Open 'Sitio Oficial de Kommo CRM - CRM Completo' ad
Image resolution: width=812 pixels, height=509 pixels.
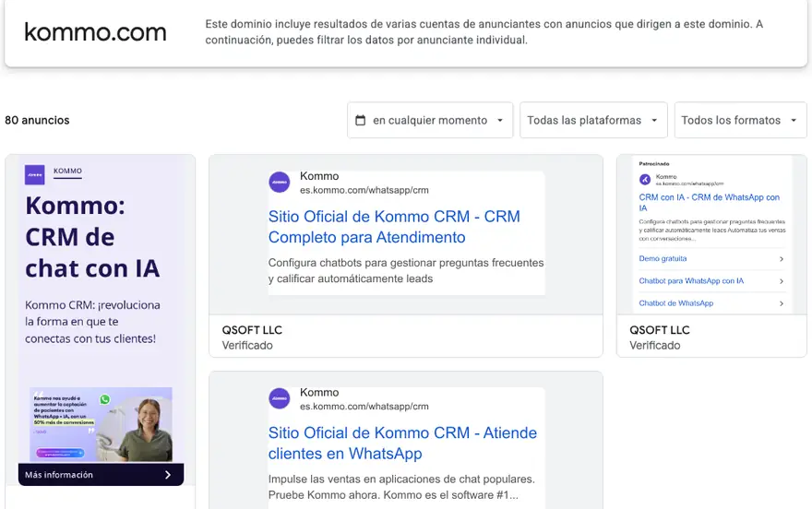tap(394, 227)
